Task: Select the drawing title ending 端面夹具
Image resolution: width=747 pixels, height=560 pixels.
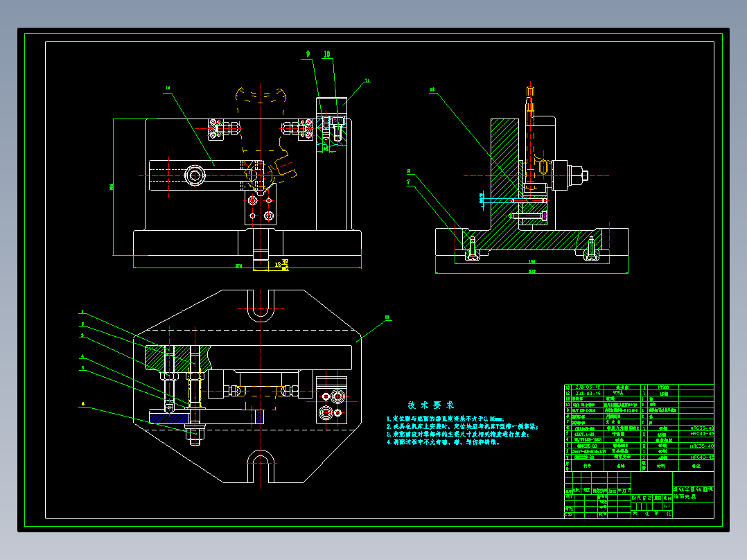Action: [693, 493]
